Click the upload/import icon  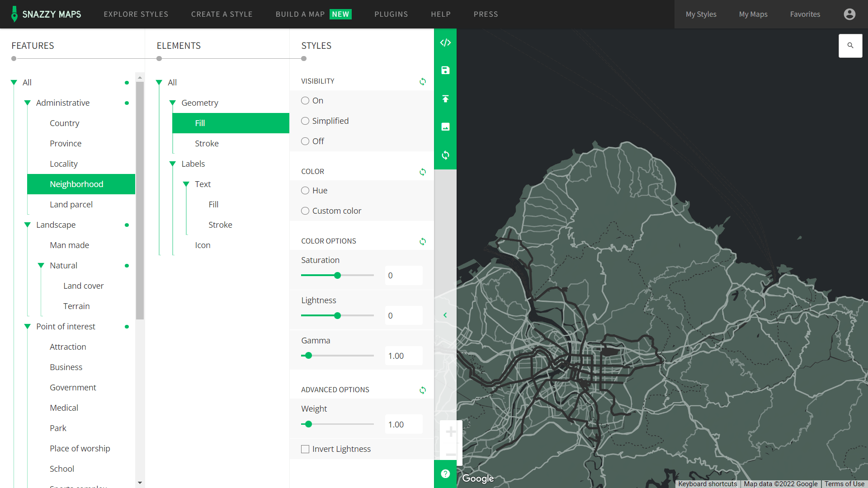pyautogui.click(x=445, y=99)
